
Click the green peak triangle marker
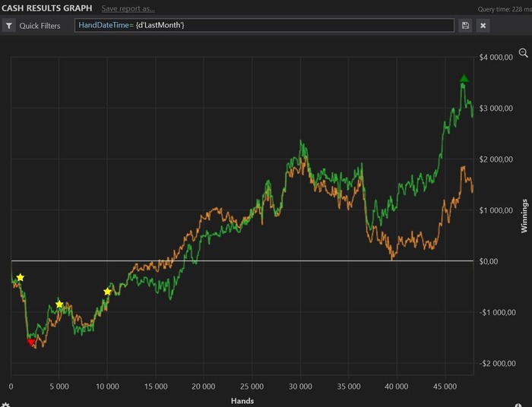(464, 79)
